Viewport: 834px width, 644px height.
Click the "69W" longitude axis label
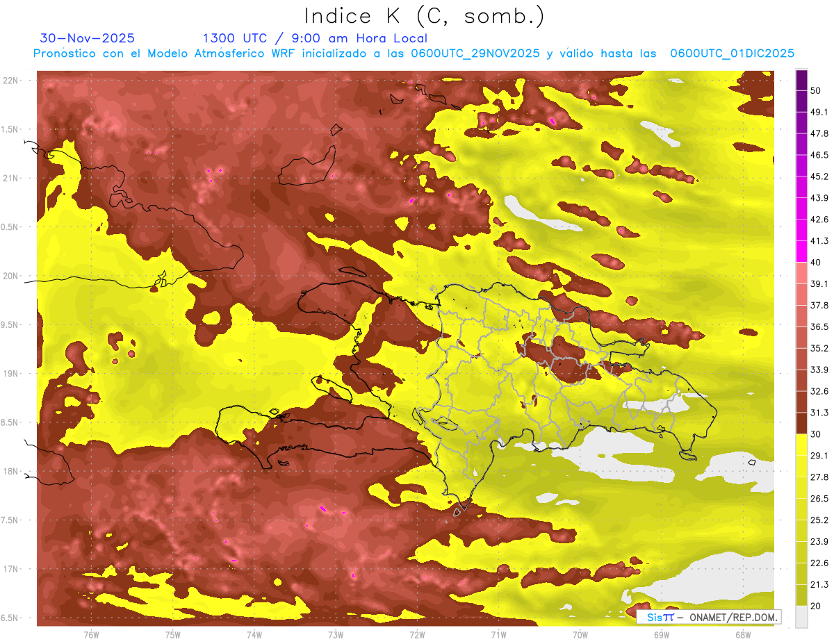(662, 635)
